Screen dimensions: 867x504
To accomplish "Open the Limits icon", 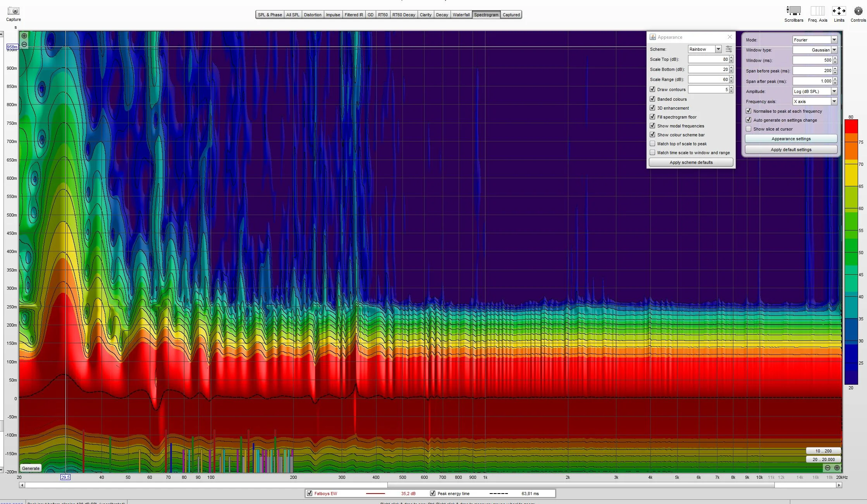I will click(839, 11).
